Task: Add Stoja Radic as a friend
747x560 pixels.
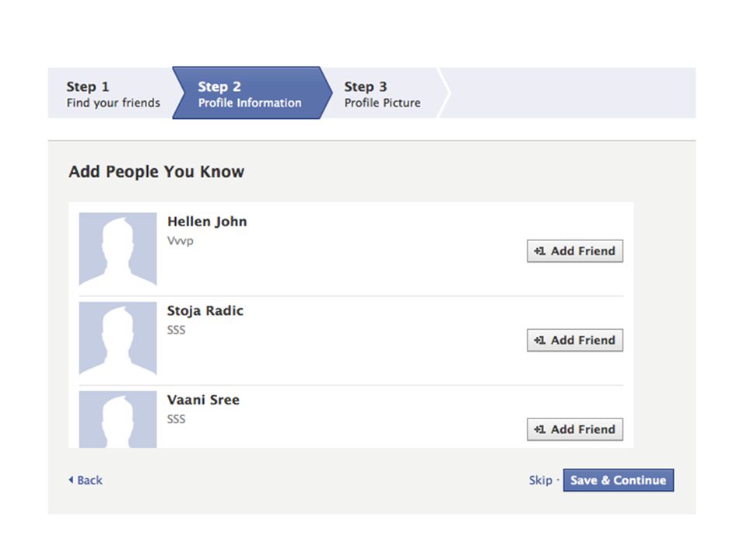Action: coord(574,340)
